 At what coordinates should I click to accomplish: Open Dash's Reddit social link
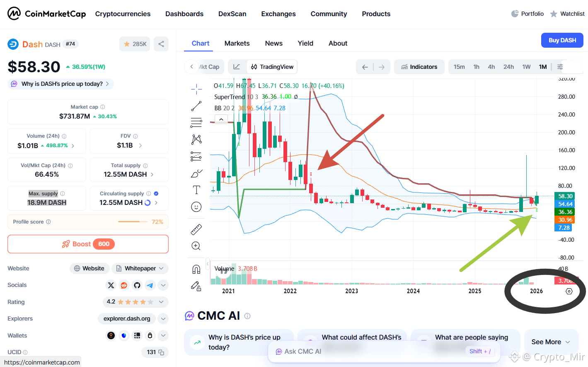click(124, 285)
